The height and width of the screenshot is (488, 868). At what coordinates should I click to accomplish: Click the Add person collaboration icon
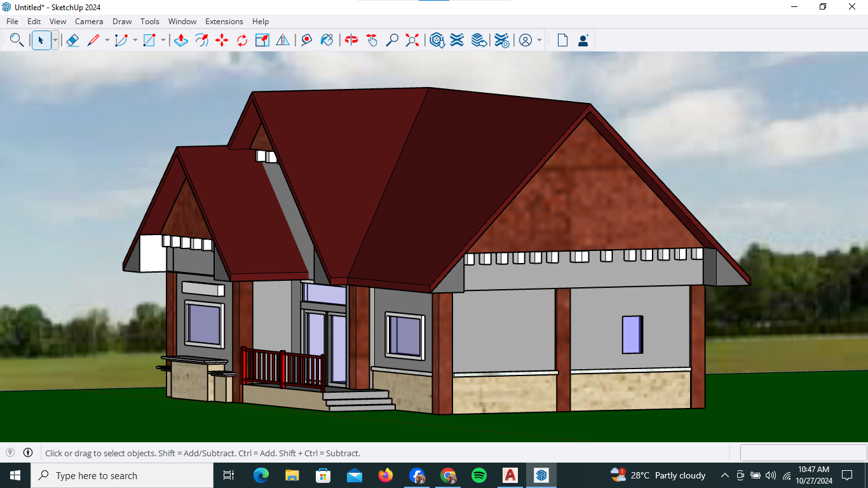click(583, 40)
